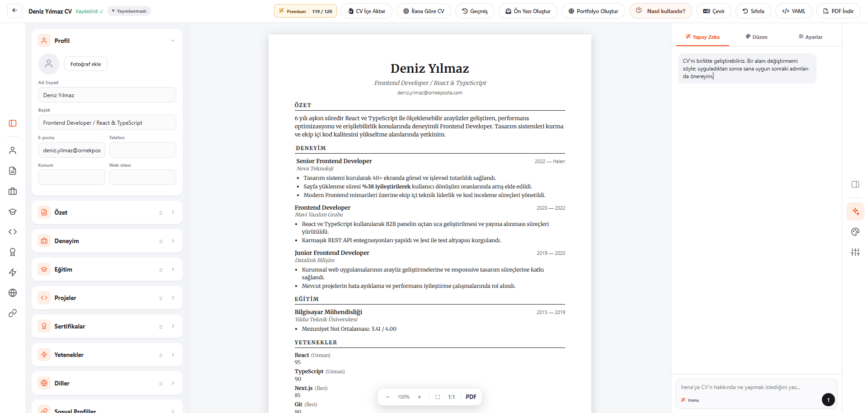Screen dimensions: 868x413
Task: Jump to Experience via briefcase rail icon
Action: (x=13, y=191)
